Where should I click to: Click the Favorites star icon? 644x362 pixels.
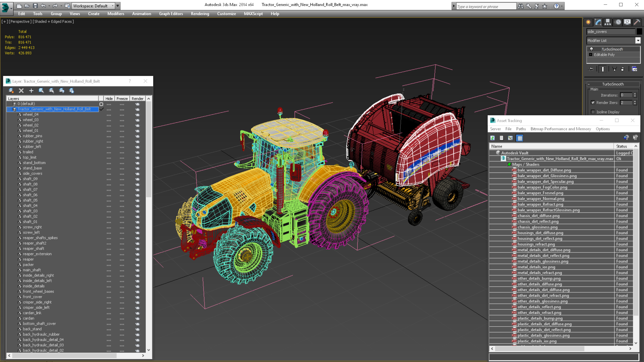point(545,6)
